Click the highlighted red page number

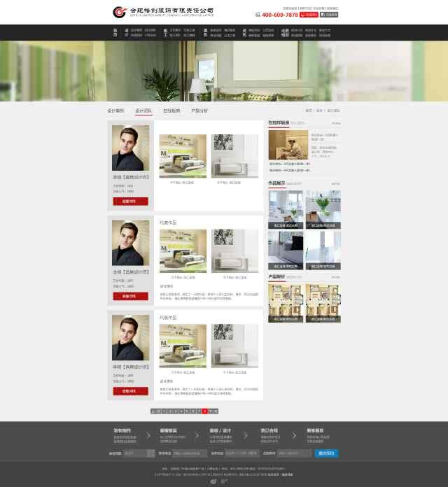[205, 411]
